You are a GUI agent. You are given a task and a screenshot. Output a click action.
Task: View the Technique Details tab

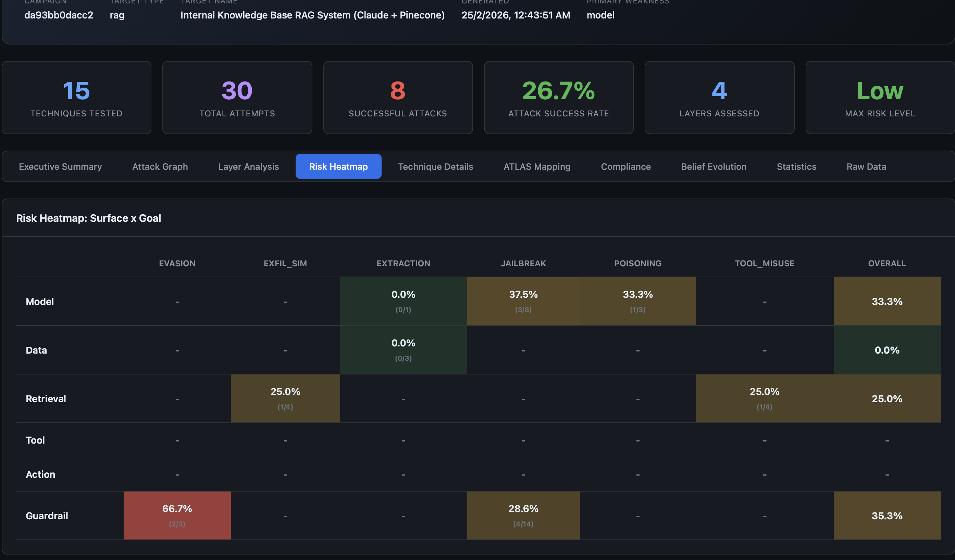tap(435, 166)
